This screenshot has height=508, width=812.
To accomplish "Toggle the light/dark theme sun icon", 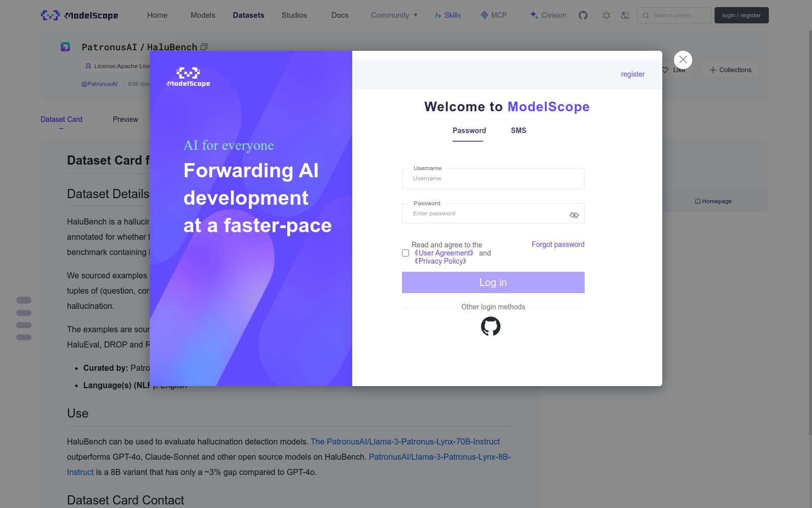I will [606, 15].
